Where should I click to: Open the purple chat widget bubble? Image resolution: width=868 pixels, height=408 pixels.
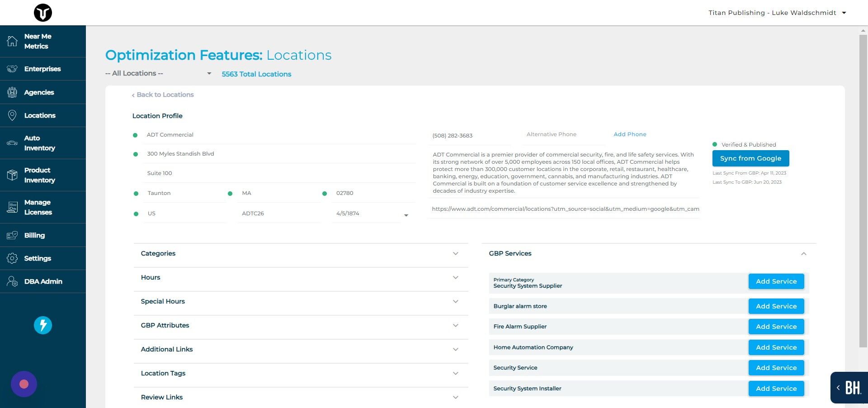24,384
